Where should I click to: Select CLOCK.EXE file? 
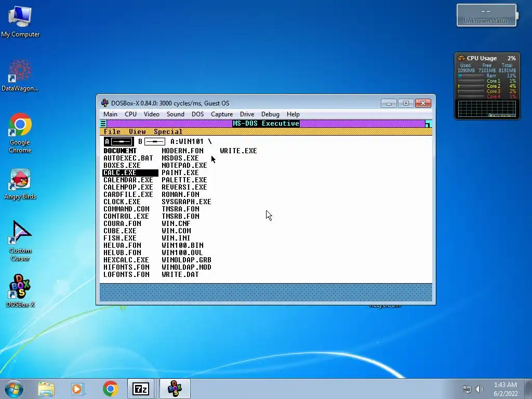pyautogui.click(x=122, y=202)
